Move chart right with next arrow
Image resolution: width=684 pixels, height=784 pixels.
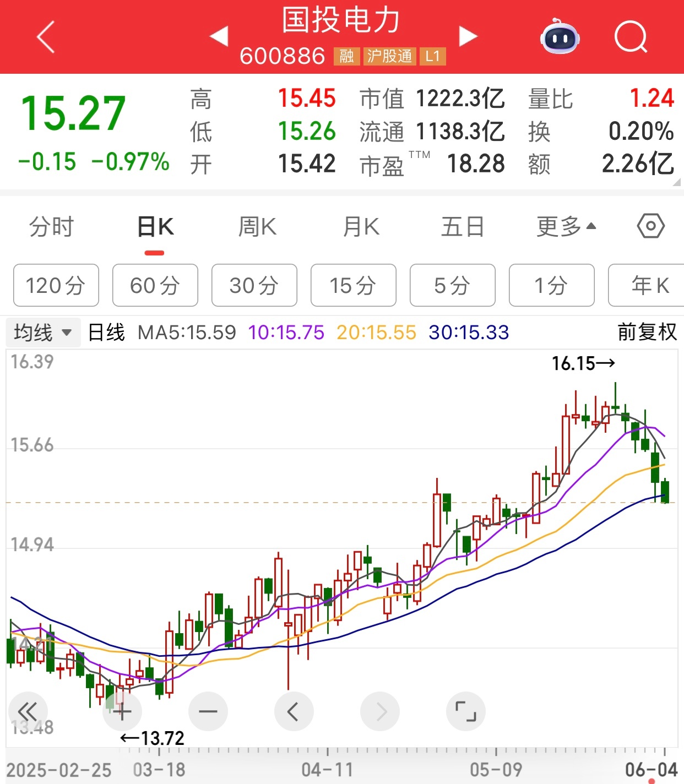(x=380, y=711)
